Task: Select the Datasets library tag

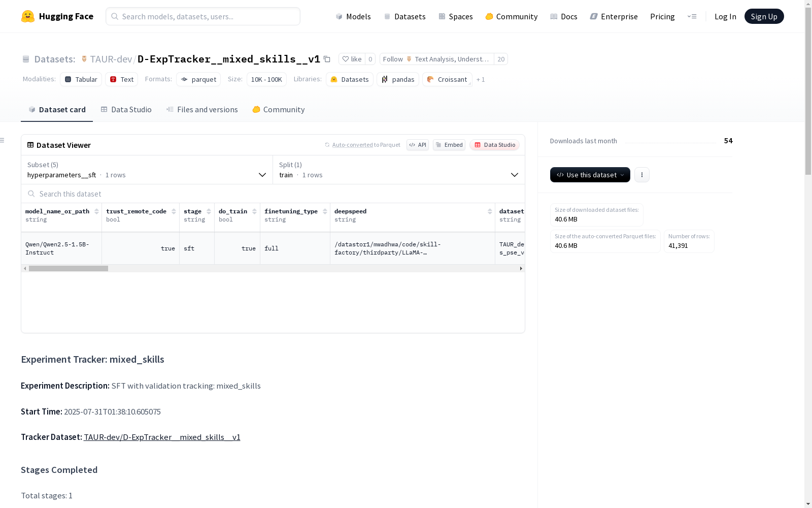Action: 350,79
